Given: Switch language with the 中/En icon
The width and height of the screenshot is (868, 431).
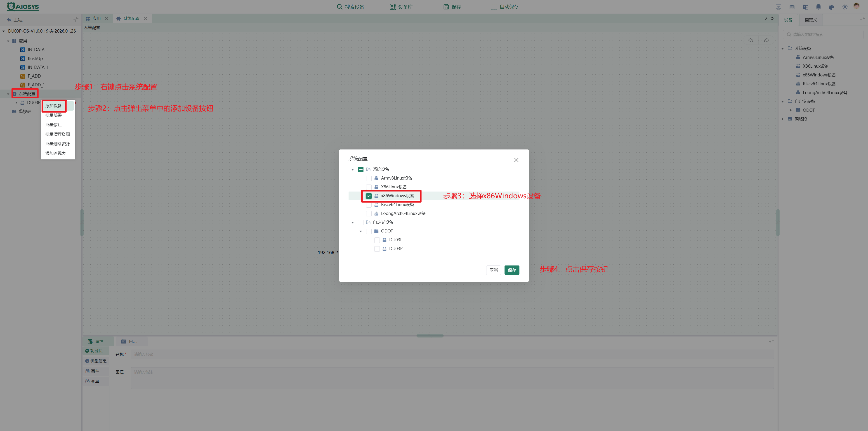Looking at the screenshot, I should click(x=805, y=7).
